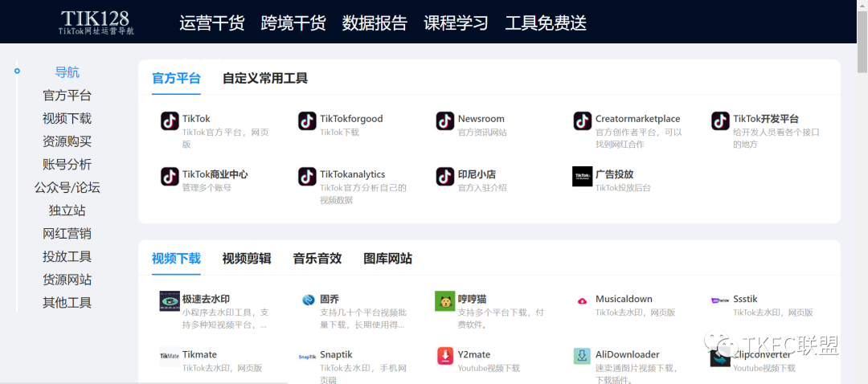Open the 跨境干货 menu
Screen dimensions: 868x384
pyautogui.click(x=293, y=23)
